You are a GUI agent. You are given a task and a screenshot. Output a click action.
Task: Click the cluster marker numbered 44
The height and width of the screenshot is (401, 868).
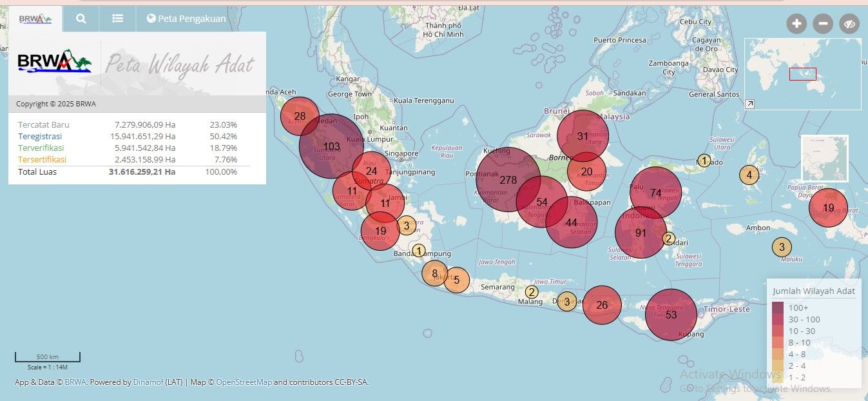[x=571, y=222]
